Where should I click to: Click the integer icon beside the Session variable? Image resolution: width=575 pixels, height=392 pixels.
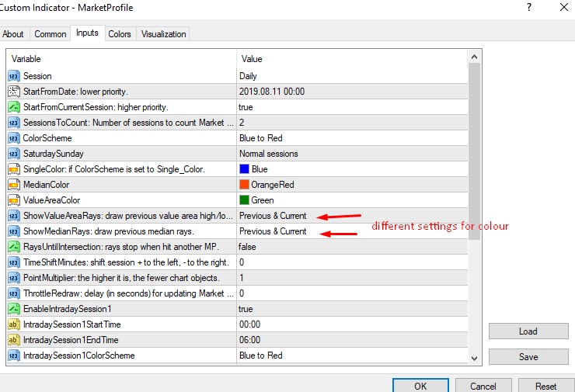coord(13,76)
